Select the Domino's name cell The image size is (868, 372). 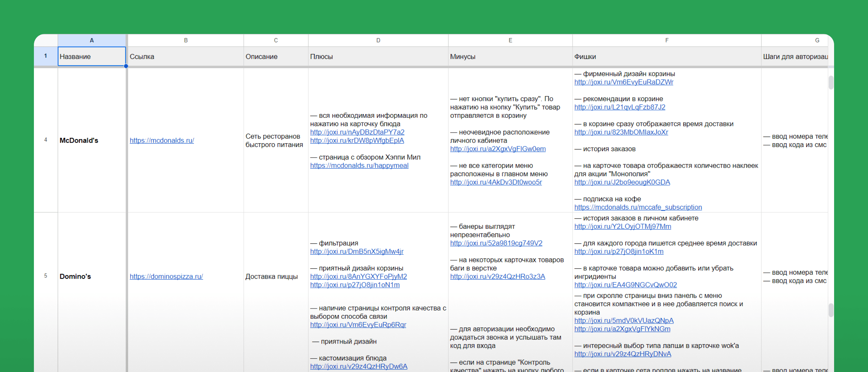[92, 276]
